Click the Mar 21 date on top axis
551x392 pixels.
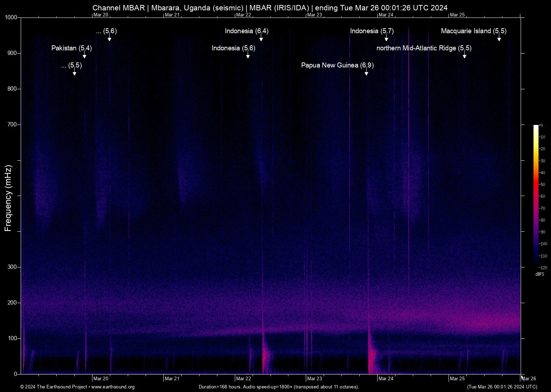[172, 15]
